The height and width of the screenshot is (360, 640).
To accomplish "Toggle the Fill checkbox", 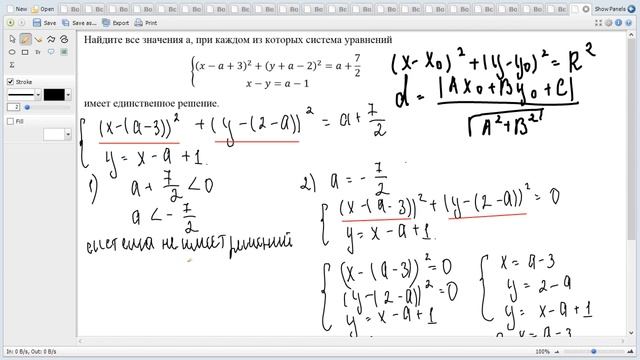I will coord(11,121).
